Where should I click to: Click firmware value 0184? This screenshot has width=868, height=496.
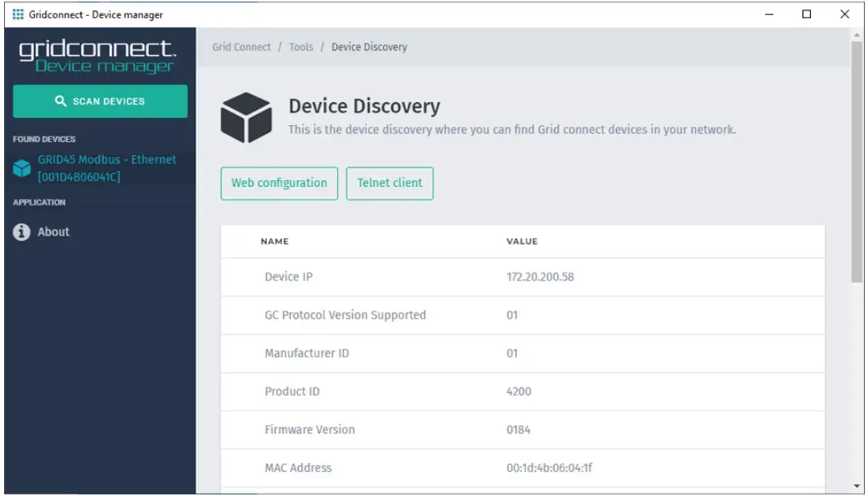click(518, 429)
